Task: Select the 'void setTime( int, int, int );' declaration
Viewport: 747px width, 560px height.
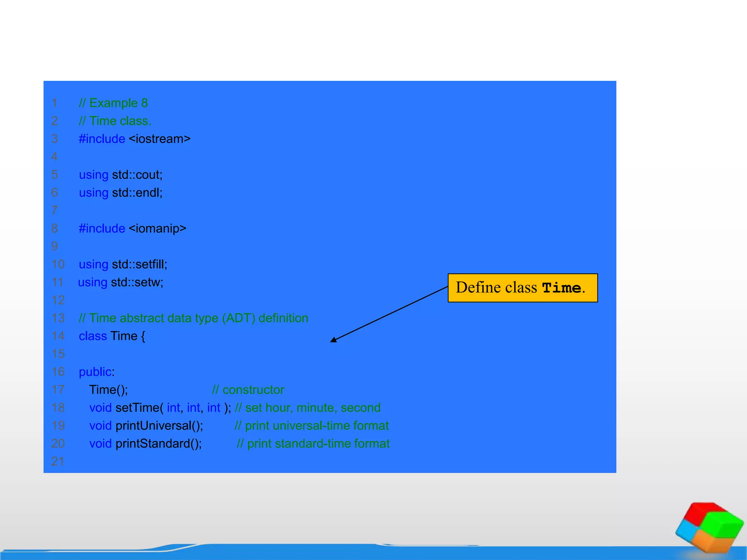Action: 160,408
